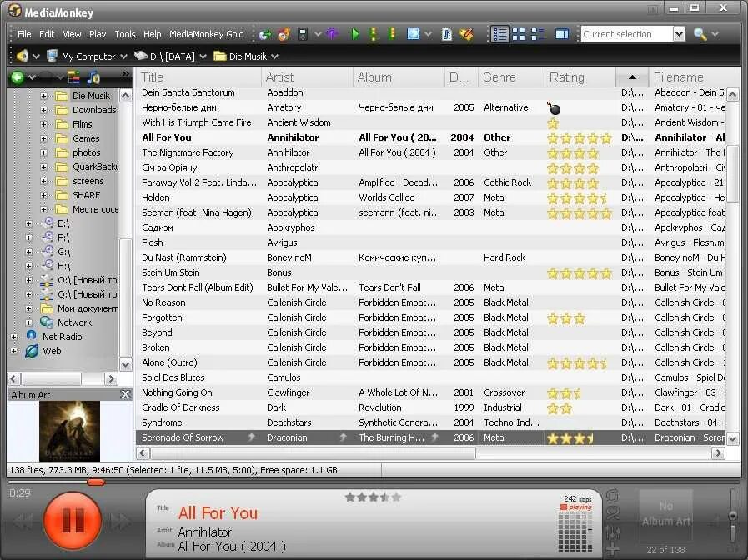Sort by the Rating column header

pyautogui.click(x=580, y=77)
